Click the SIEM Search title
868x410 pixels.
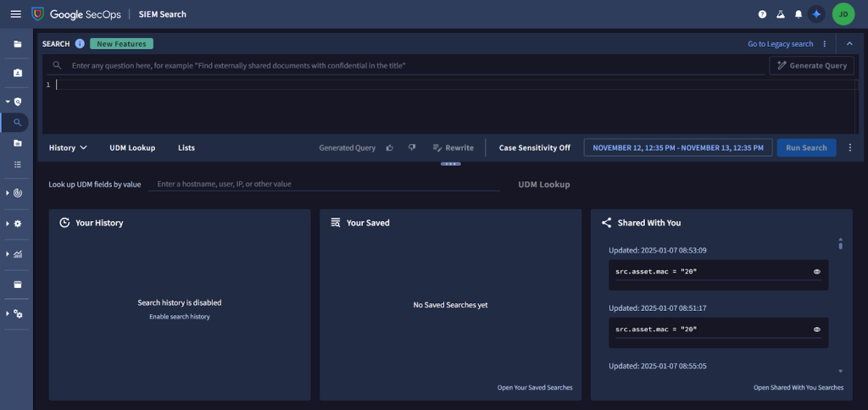click(162, 14)
